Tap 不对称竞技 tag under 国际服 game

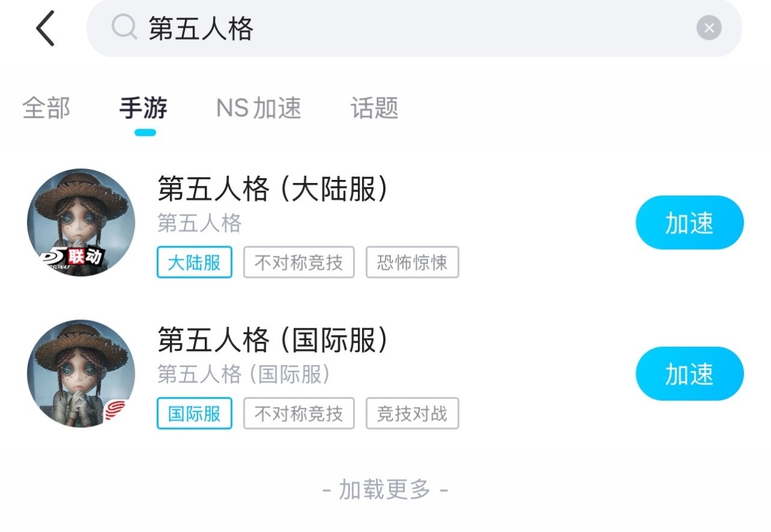(x=299, y=413)
